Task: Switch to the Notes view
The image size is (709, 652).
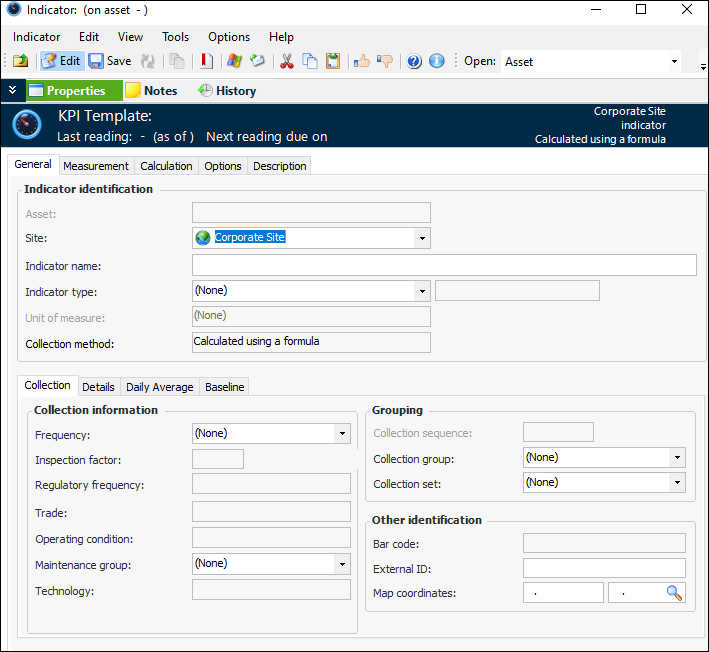Action: point(151,91)
